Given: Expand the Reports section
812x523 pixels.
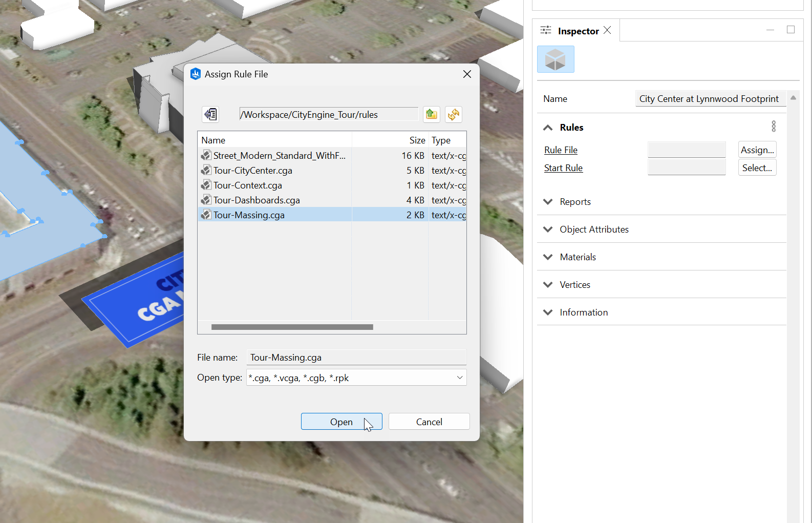Looking at the screenshot, I should 548,202.
